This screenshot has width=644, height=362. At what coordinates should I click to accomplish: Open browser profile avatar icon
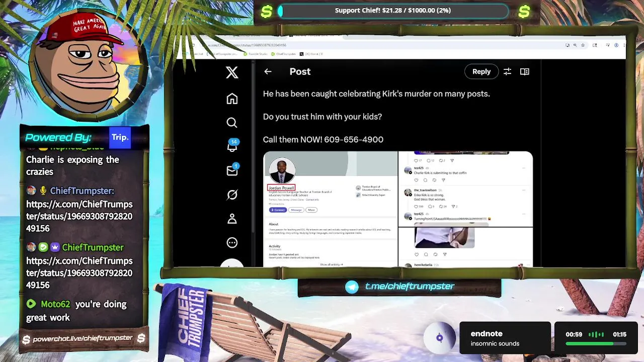(616, 45)
